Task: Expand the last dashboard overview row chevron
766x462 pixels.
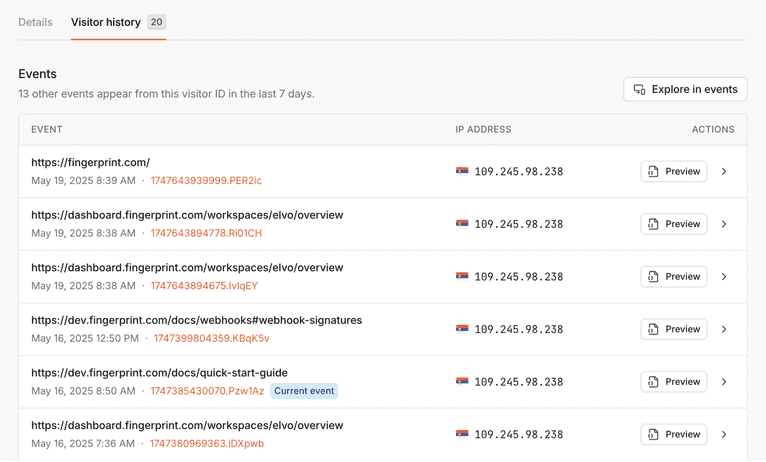Action: coord(724,434)
